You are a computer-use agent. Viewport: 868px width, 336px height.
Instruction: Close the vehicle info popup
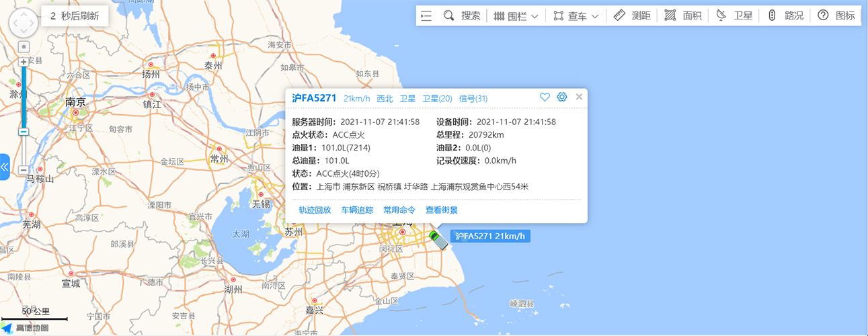click(x=579, y=97)
